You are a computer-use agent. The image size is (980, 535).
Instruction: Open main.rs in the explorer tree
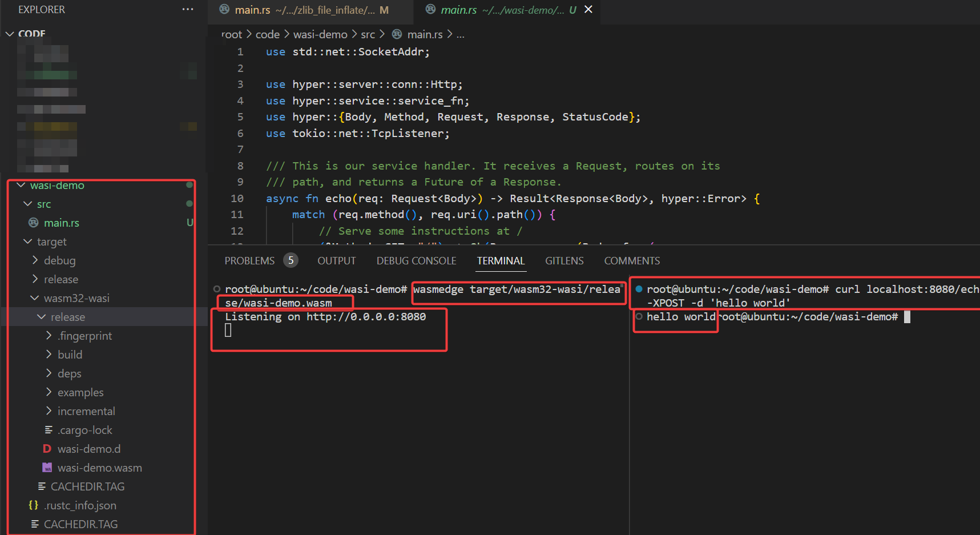(x=62, y=223)
